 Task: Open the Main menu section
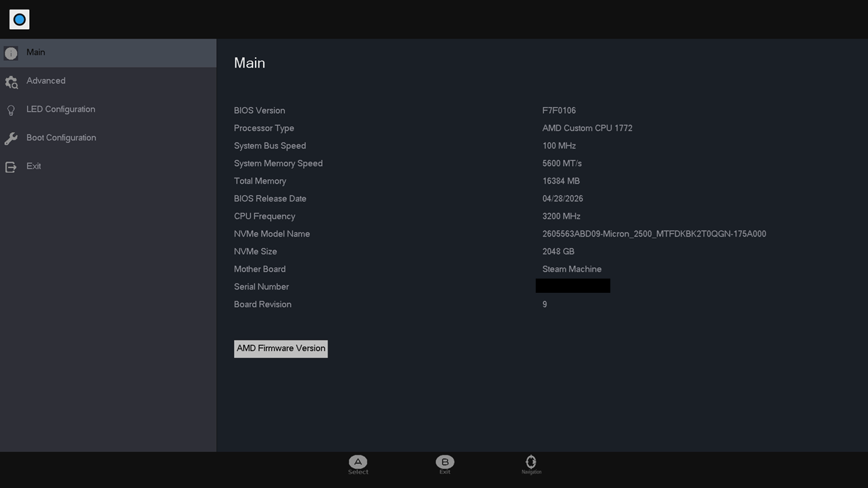point(108,53)
